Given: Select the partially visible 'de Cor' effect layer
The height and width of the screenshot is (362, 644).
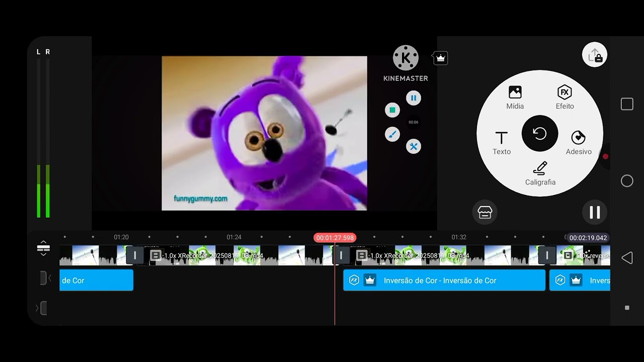Looking at the screenshot, I should point(96,281).
